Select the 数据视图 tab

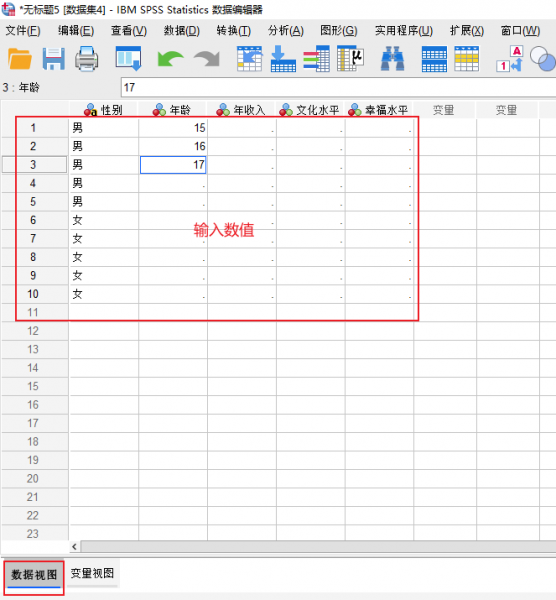34,575
